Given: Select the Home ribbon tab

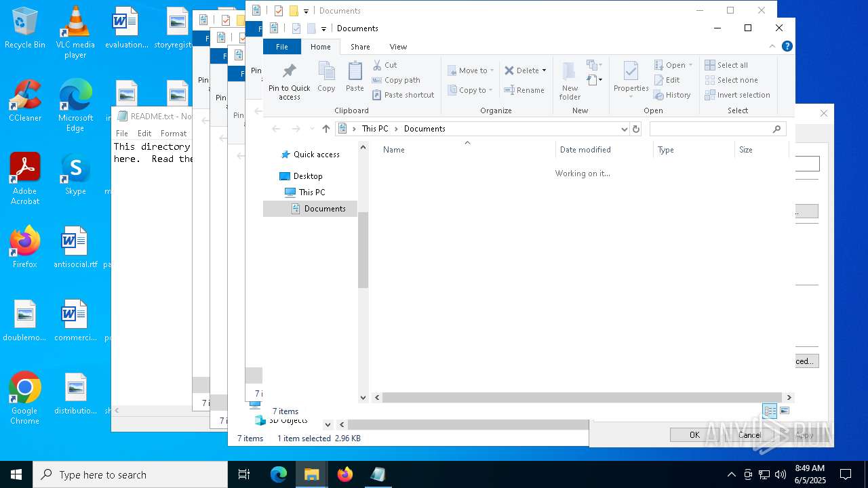Looking at the screenshot, I should [x=321, y=47].
